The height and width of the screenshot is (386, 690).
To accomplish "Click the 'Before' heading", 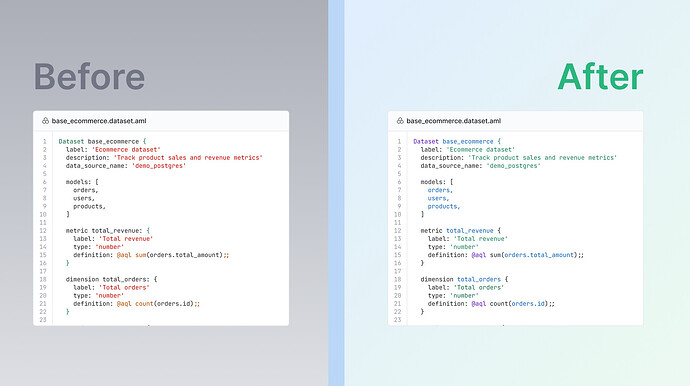I will point(89,77).
